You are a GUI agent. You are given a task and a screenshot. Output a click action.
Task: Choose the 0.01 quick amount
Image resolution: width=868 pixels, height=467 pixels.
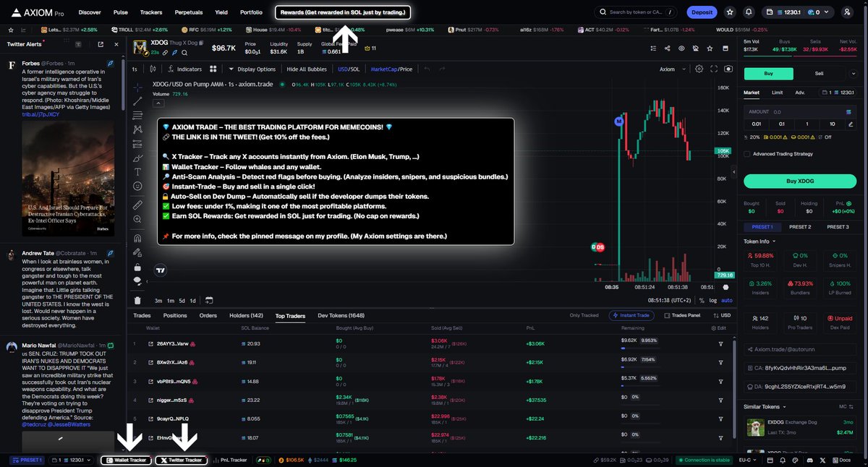tap(756, 124)
